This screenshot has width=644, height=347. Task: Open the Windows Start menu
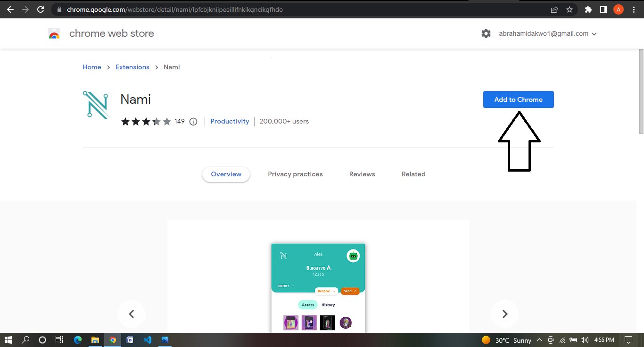coord(8,340)
